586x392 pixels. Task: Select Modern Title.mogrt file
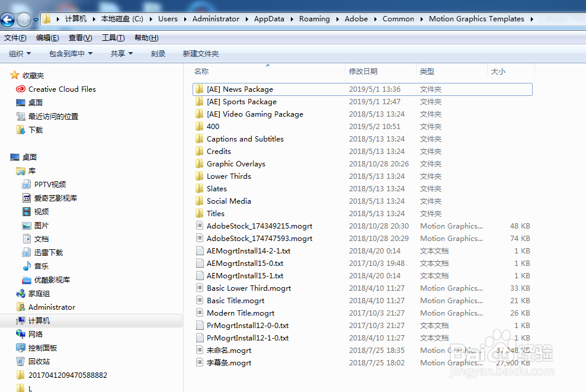(362, 313)
